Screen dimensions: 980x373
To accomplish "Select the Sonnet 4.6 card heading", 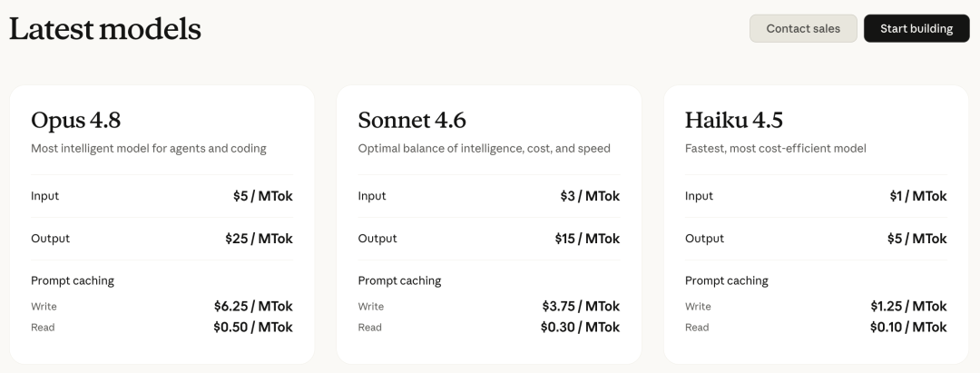I will click(x=412, y=120).
